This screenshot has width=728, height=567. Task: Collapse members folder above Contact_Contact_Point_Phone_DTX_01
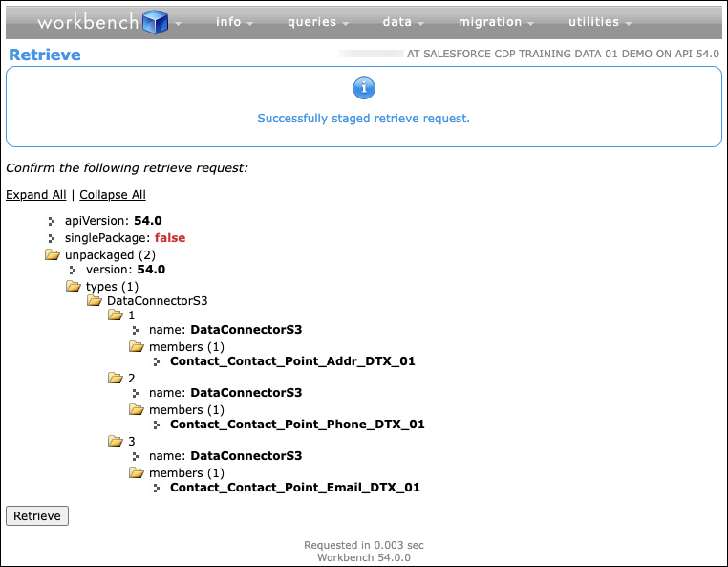(137, 409)
